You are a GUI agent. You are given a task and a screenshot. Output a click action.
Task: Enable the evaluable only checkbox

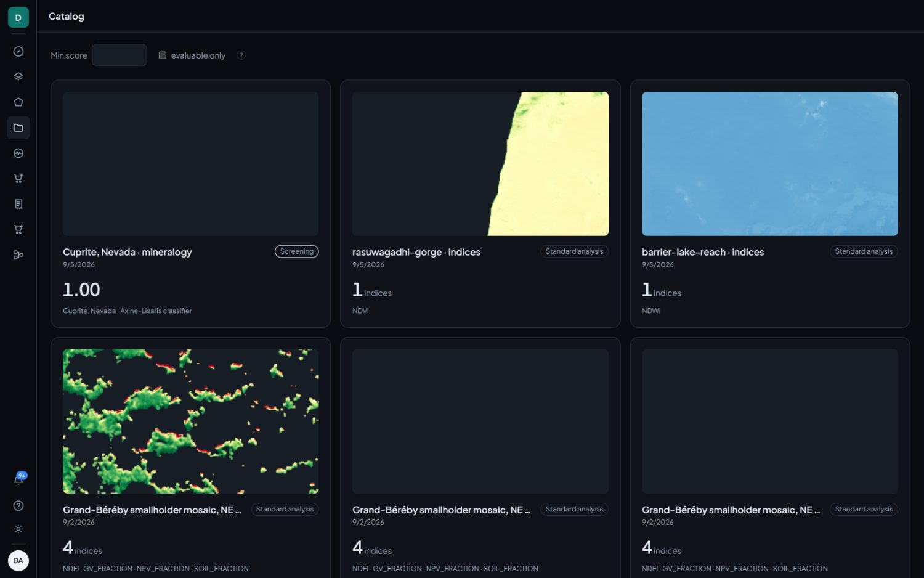163,55
